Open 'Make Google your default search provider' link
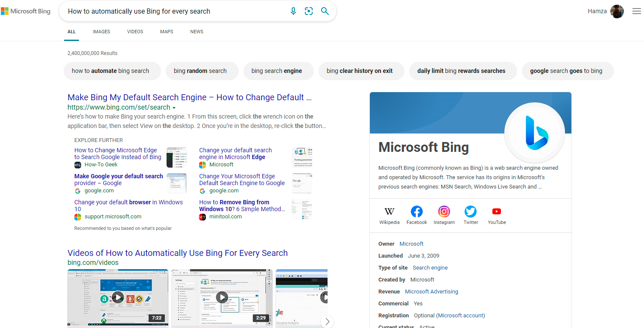Screen dimensions: 644x328 tap(119, 180)
